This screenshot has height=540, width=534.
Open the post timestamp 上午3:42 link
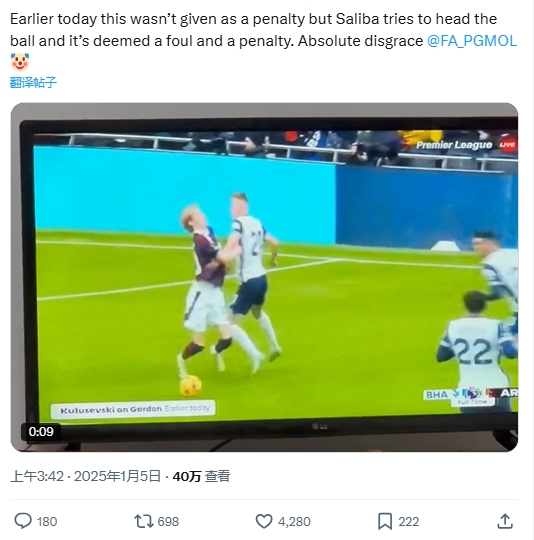[x=37, y=476]
